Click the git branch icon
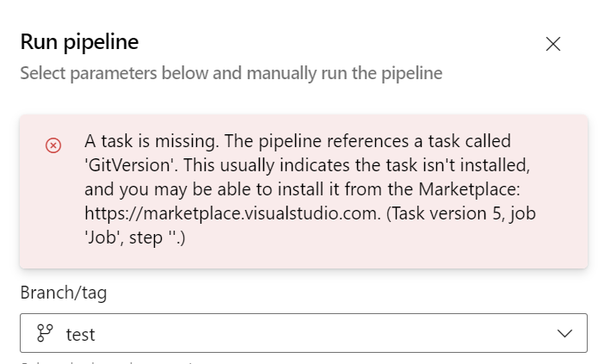604x364 pixels. click(45, 334)
